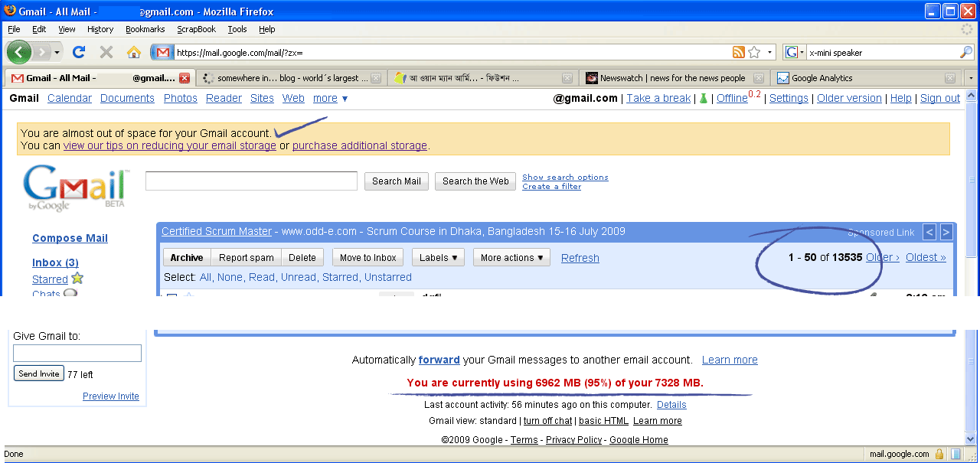
Task: Open Settings link
Action: 789,98
